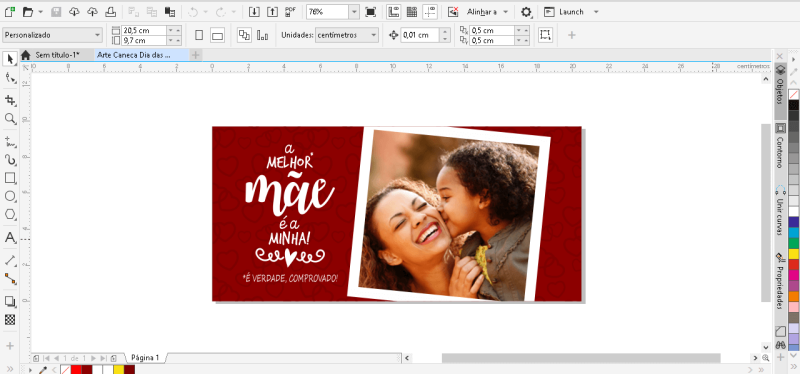Click the Welcome screen home icon

pyautogui.click(x=26, y=55)
